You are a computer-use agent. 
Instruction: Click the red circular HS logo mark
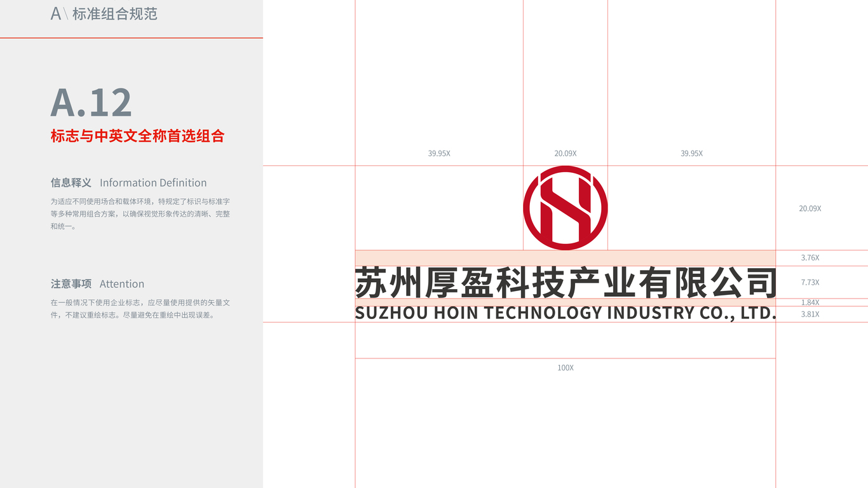pos(566,208)
